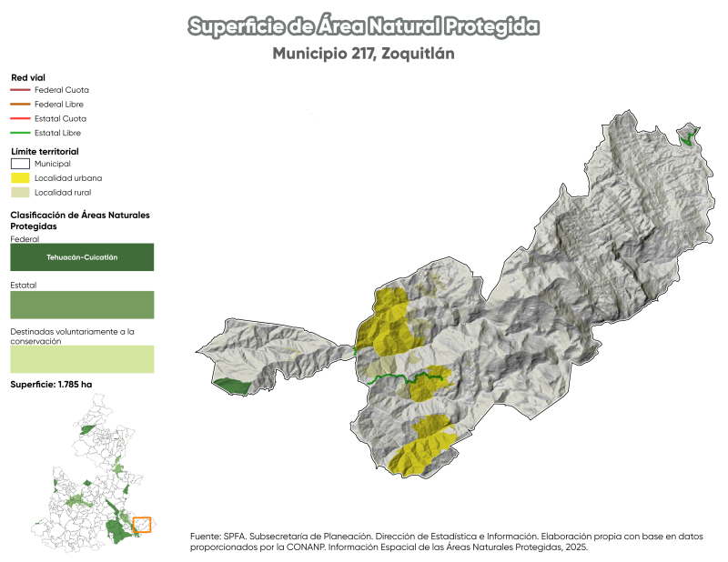Click the green protected area at northeast tip

coord(688,138)
